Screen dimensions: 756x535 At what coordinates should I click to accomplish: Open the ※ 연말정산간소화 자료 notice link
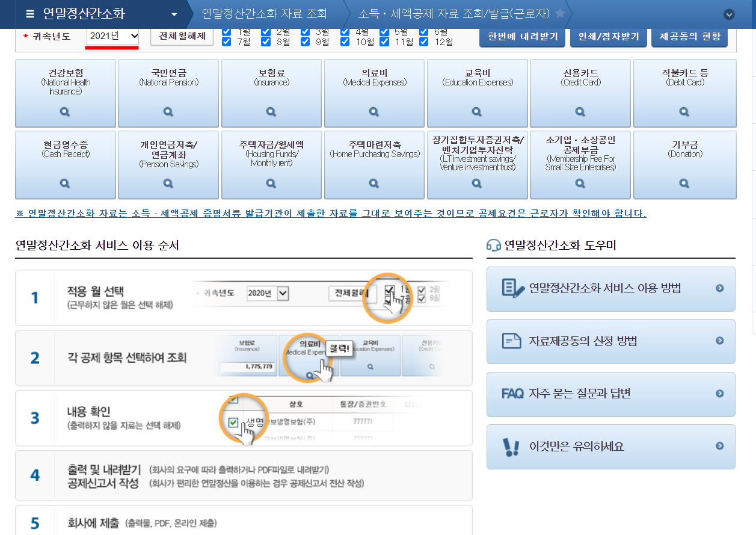(x=331, y=214)
